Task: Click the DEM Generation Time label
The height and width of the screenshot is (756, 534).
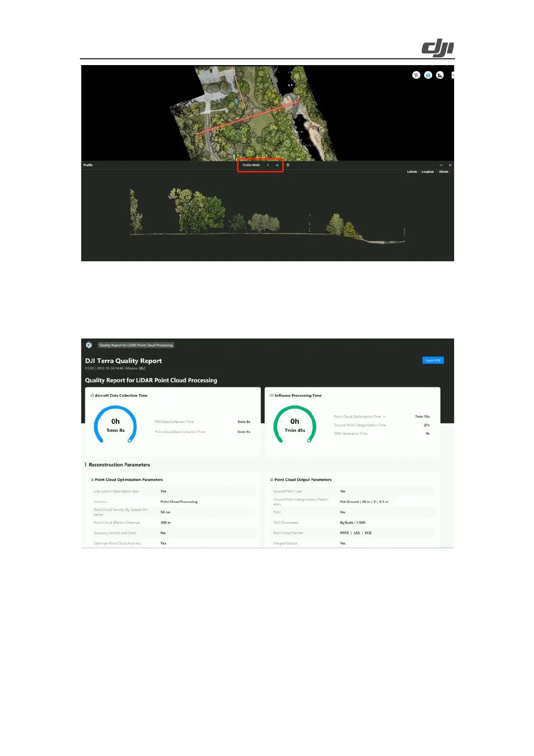Action: coord(350,434)
